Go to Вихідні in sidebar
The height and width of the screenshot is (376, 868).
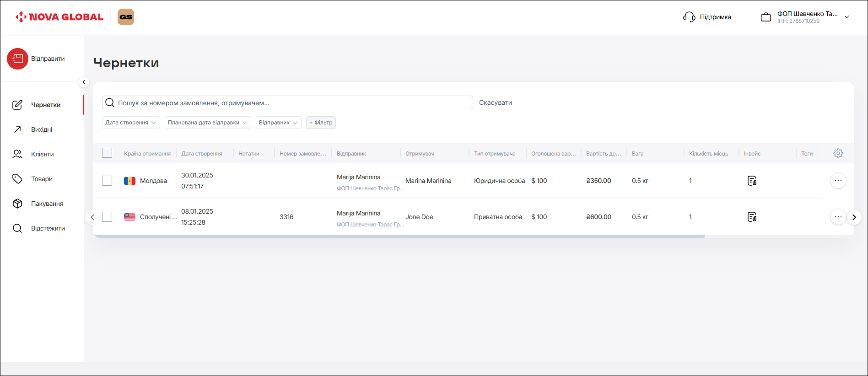click(x=42, y=129)
